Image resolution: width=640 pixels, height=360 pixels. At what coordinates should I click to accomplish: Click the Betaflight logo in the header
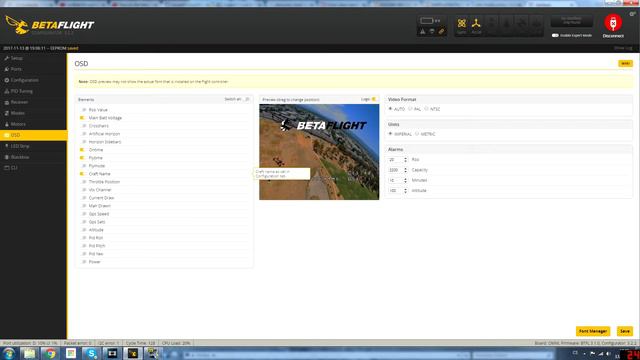point(49,25)
